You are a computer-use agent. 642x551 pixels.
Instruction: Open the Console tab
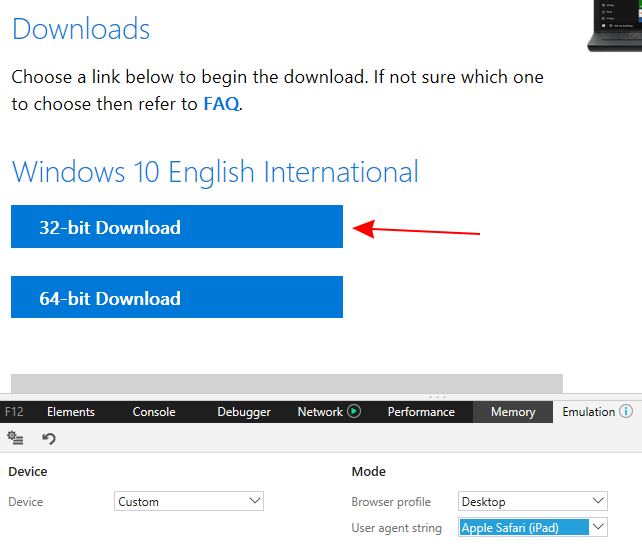(154, 412)
